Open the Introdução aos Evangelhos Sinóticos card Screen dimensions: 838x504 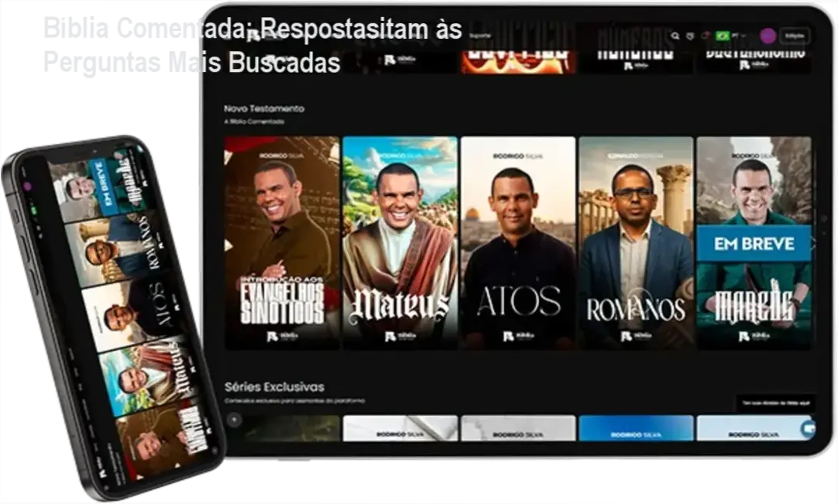click(282, 243)
